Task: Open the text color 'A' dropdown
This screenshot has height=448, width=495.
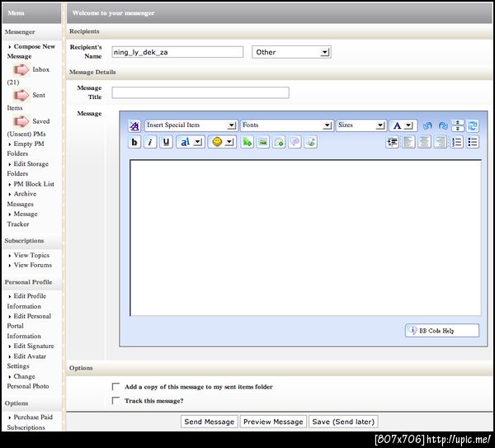Action: pyautogui.click(x=403, y=125)
